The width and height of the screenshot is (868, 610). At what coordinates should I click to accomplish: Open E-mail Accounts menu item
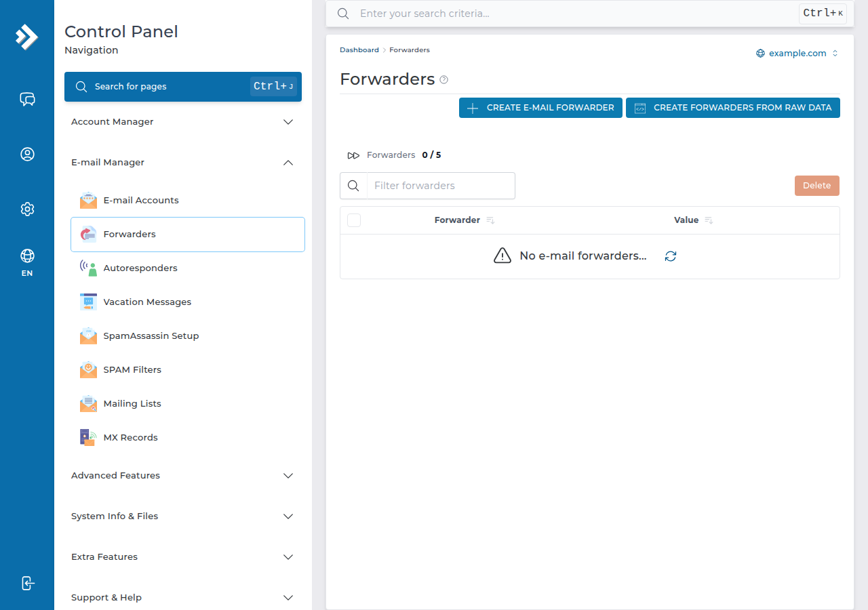point(188,201)
